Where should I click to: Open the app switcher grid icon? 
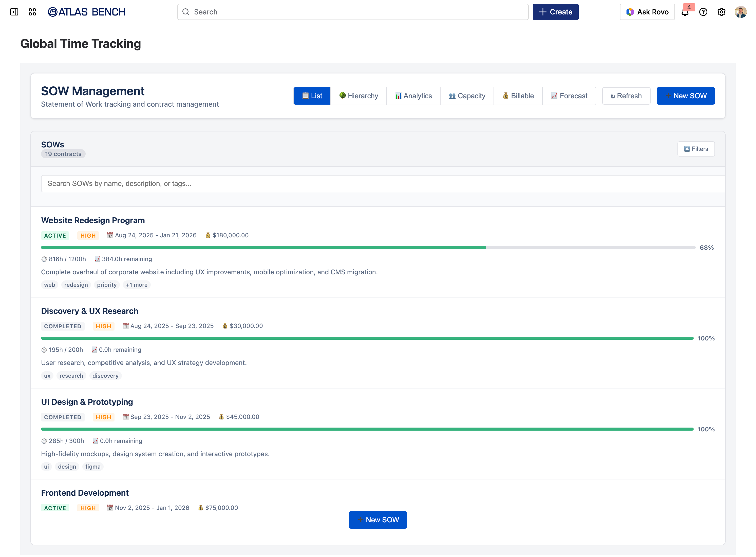pos(32,12)
